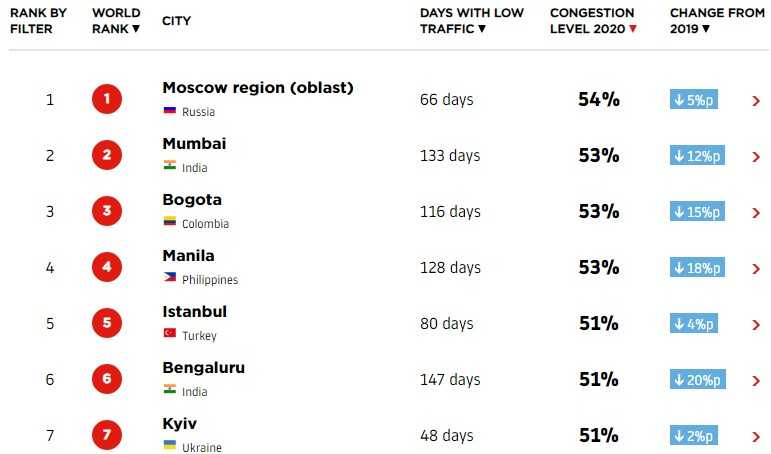Click the red rank 1 badge for Moscow
771x454 pixels.
coord(107,99)
